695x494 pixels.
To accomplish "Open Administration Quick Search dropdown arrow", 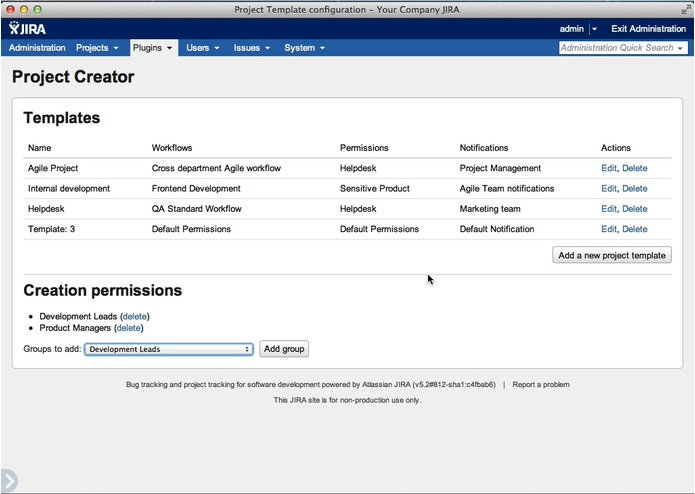I will tap(680, 48).
